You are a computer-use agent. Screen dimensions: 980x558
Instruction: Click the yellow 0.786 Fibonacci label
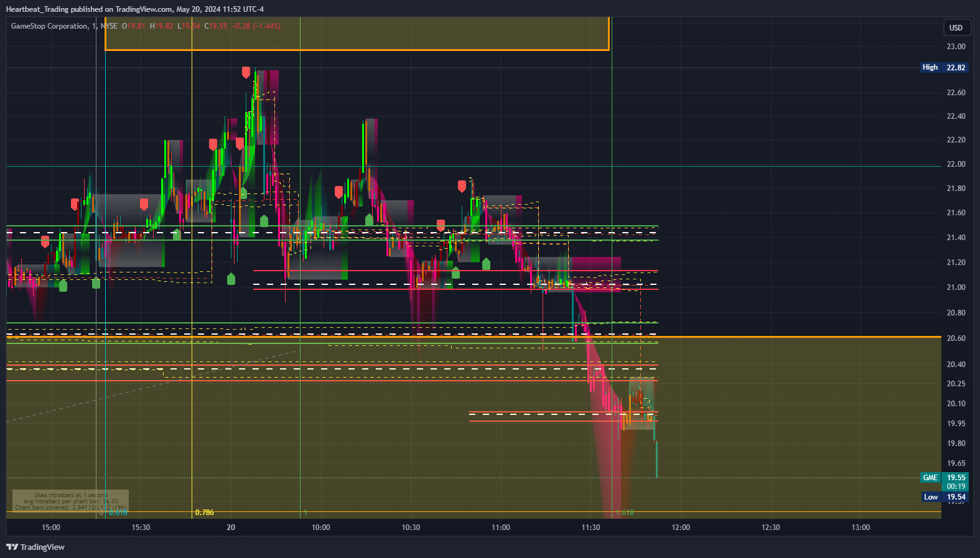pos(204,513)
